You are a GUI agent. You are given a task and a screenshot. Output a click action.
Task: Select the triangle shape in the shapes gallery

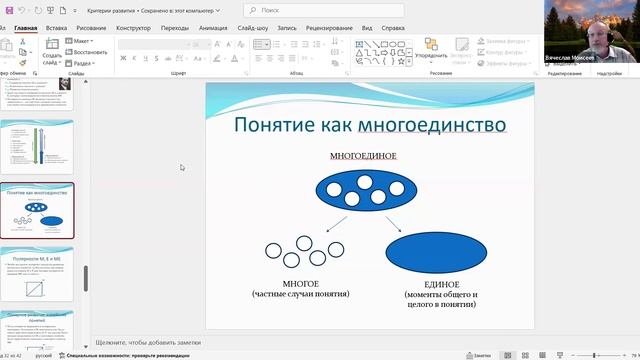tap(359, 53)
